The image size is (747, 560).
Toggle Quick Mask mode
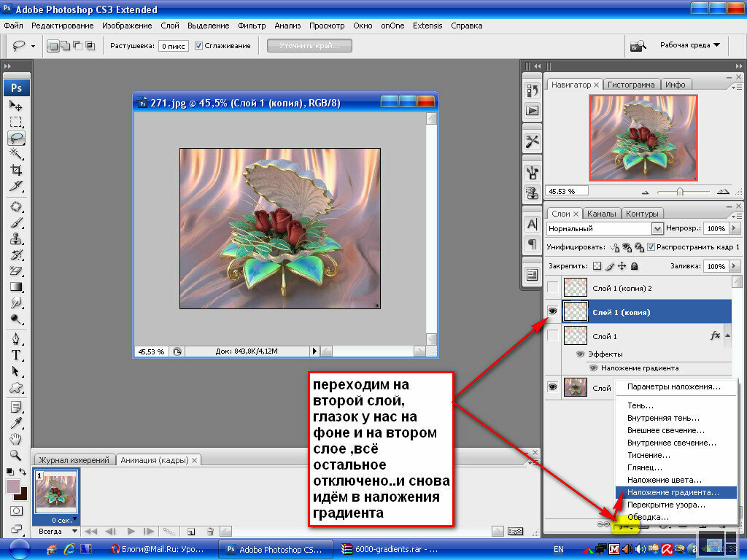[16, 511]
